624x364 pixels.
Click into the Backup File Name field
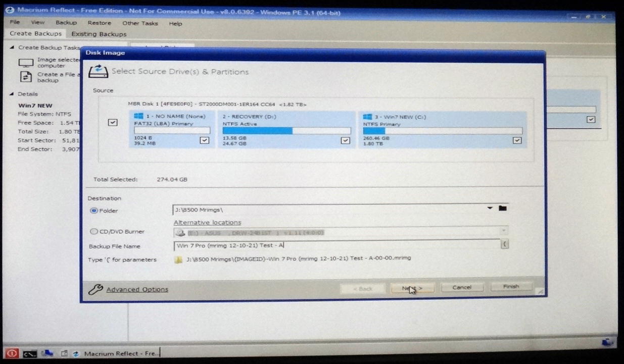(x=336, y=245)
